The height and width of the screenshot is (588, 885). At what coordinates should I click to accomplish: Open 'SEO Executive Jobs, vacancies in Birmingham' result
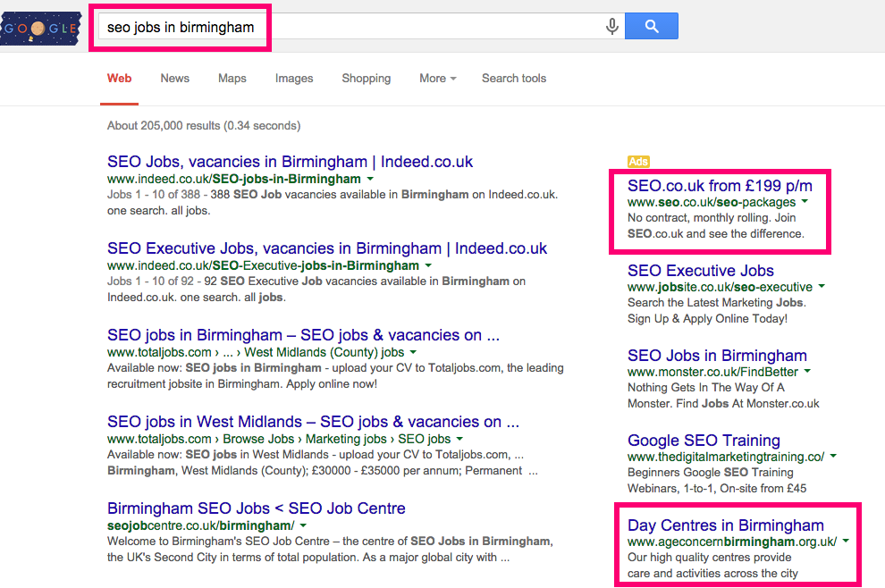(327, 248)
